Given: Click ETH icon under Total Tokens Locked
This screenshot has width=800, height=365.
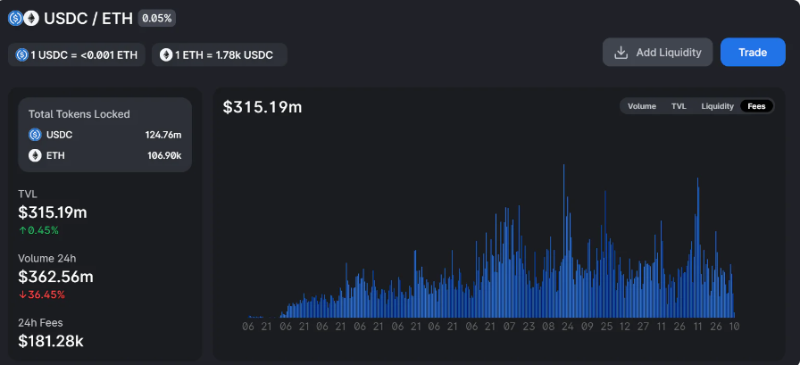Looking at the screenshot, I should click(x=35, y=156).
